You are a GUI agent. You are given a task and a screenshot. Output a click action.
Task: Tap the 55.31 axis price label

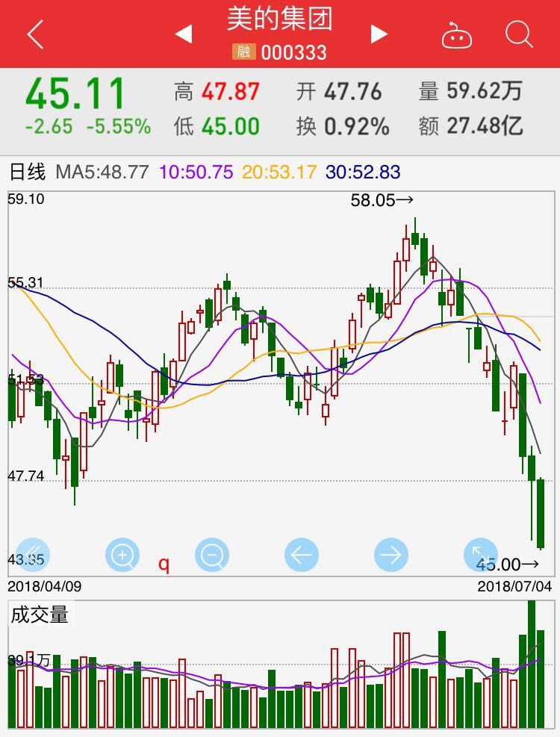click(x=26, y=282)
